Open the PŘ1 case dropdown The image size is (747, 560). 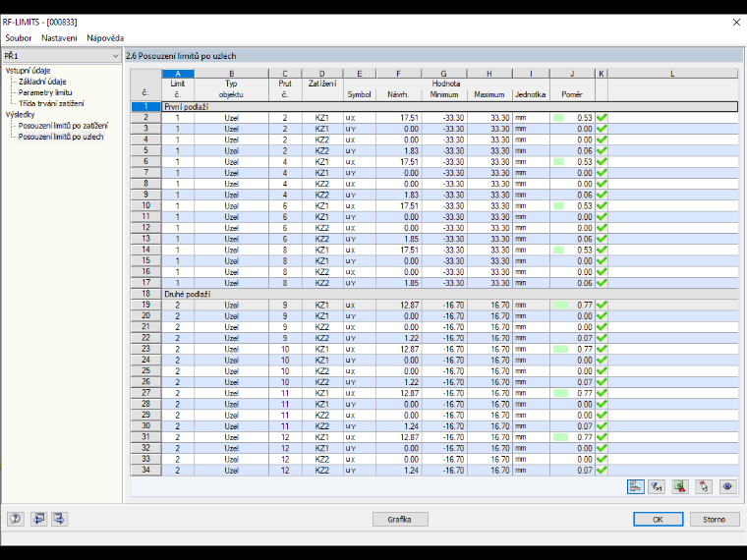click(x=62, y=56)
